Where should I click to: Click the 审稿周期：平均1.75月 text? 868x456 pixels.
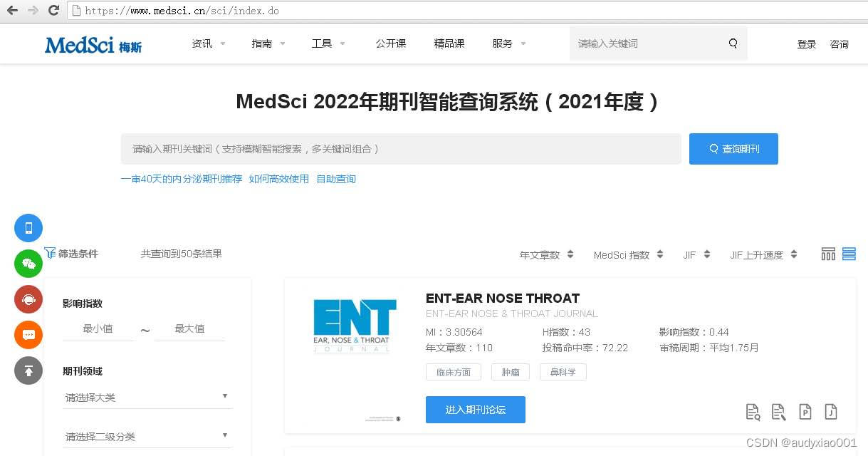coord(709,348)
